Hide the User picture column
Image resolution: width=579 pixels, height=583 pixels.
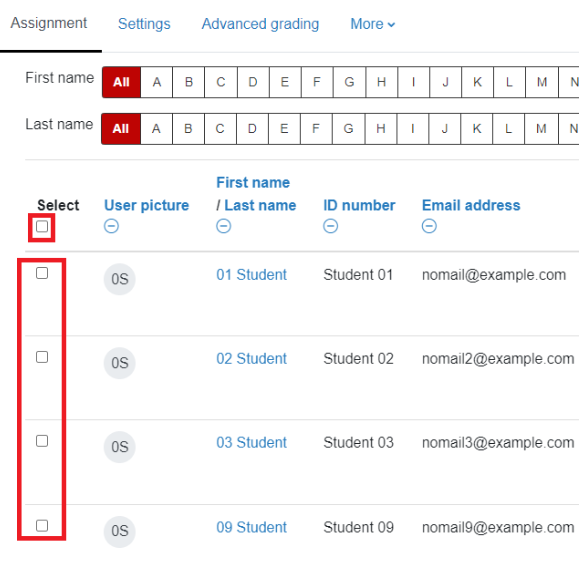(111, 226)
